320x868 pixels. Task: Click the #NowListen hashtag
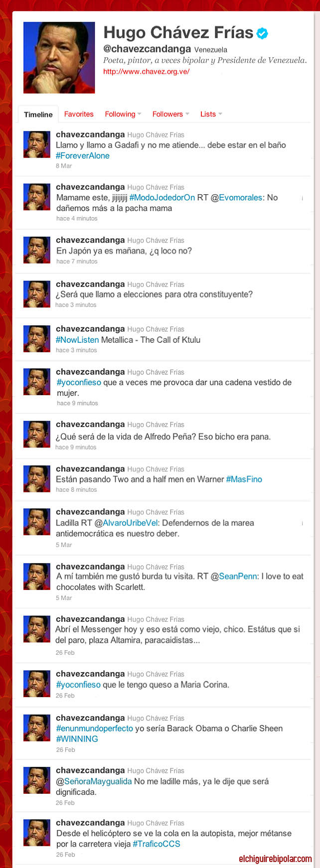click(77, 340)
